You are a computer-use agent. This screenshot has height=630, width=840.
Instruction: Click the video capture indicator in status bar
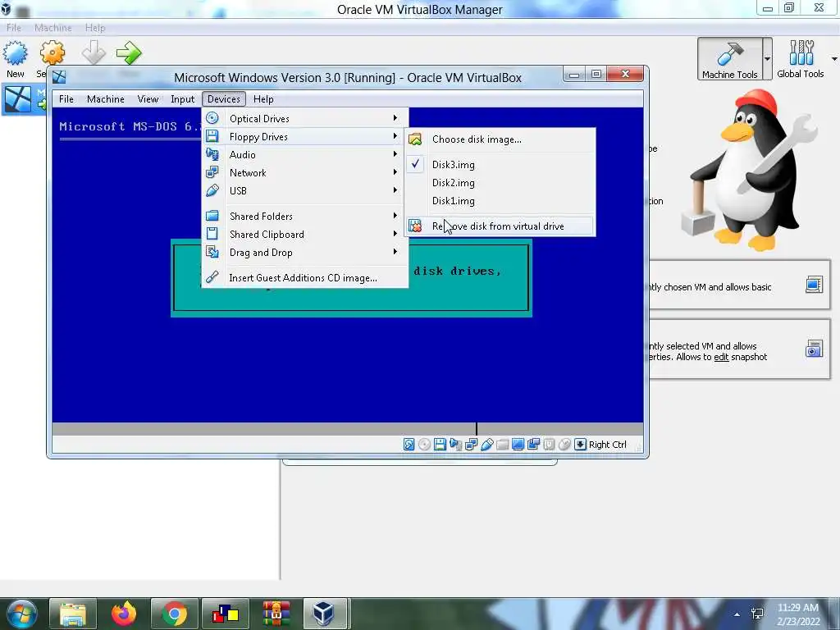533,444
